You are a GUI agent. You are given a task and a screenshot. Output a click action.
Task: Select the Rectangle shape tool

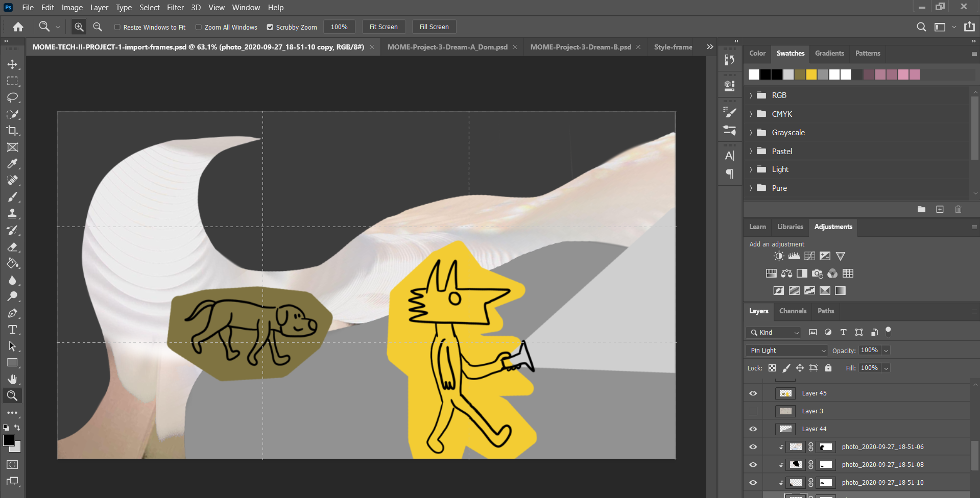(x=13, y=363)
